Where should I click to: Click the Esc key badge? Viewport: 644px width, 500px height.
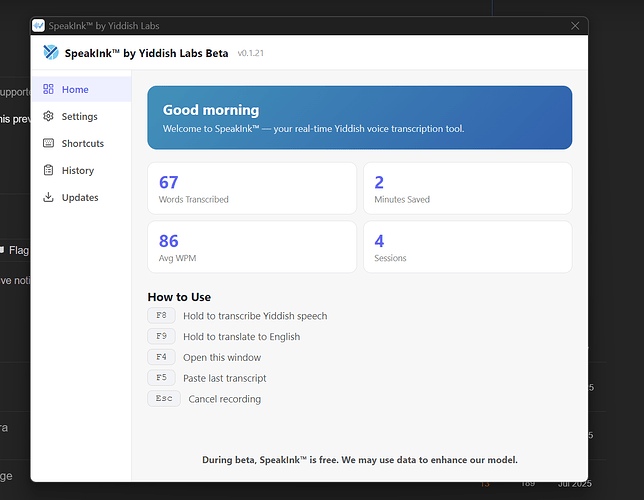pos(164,399)
